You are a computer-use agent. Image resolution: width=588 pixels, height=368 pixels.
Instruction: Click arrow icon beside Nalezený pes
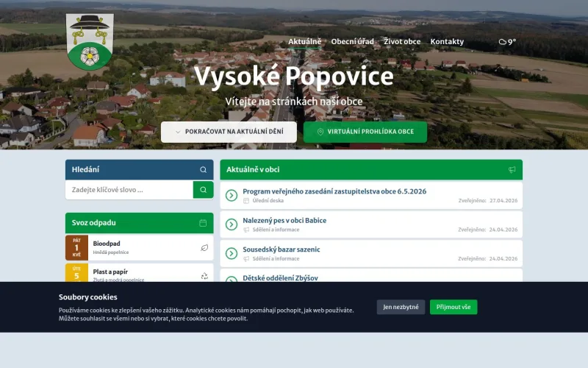[x=232, y=224]
